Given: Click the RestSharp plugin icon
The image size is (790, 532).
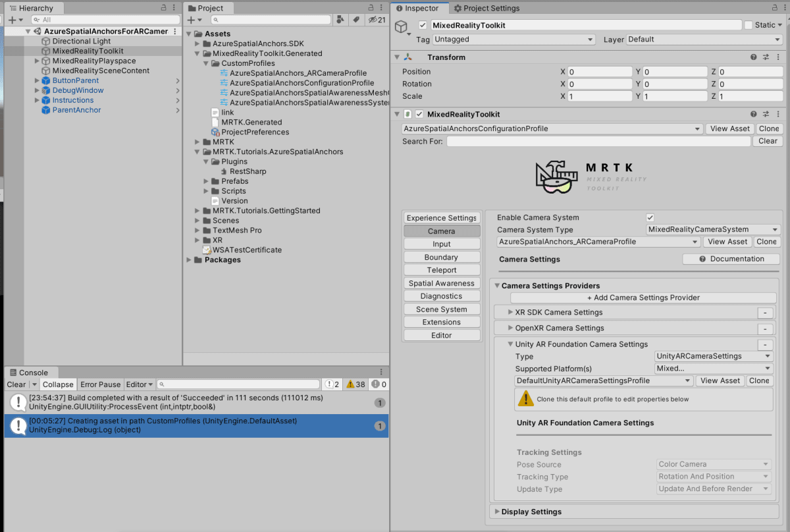Looking at the screenshot, I should (224, 171).
